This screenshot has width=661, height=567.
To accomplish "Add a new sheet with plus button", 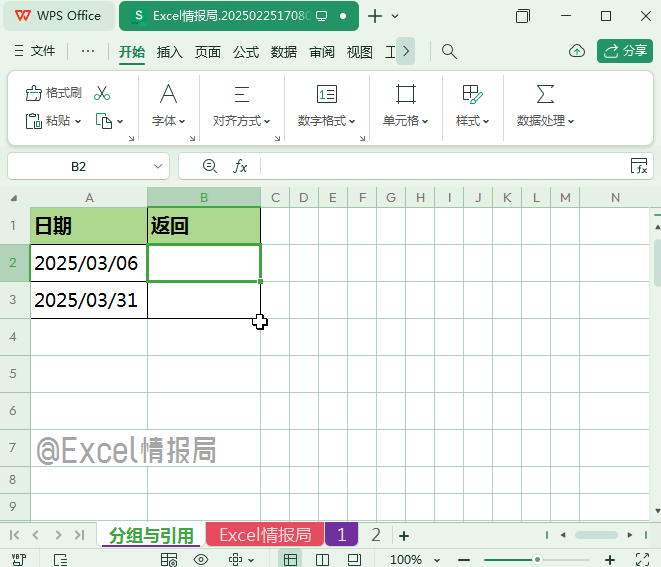I will tap(404, 536).
